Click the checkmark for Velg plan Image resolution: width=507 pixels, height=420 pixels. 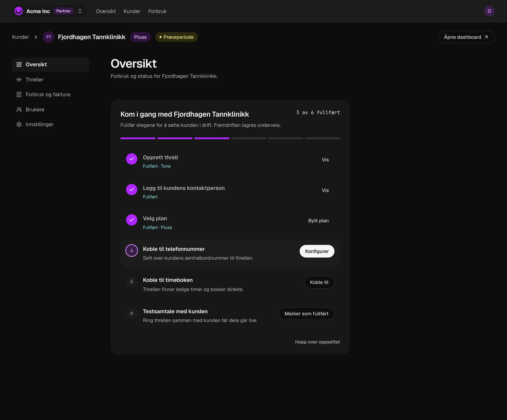point(132,220)
